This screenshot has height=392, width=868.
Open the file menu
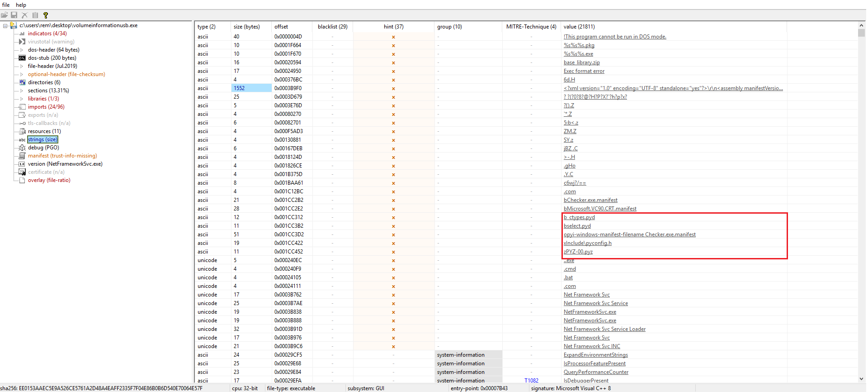pyautogui.click(x=6, y=5)
